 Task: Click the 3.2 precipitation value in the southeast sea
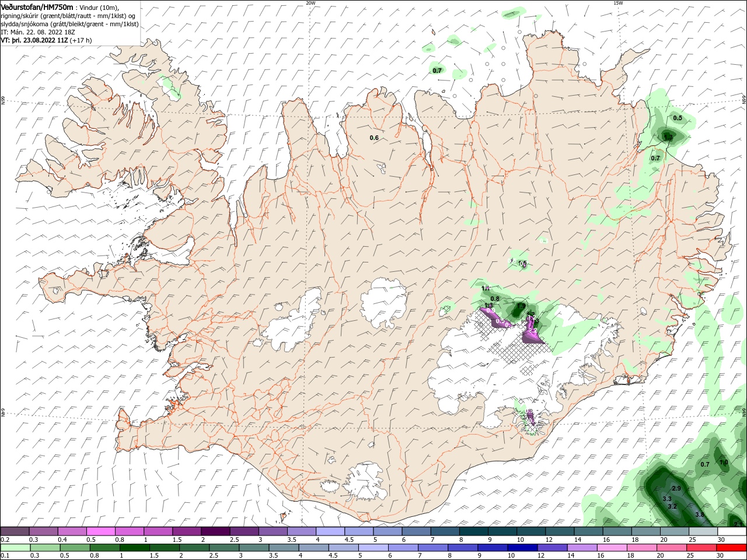click(672, 506)
